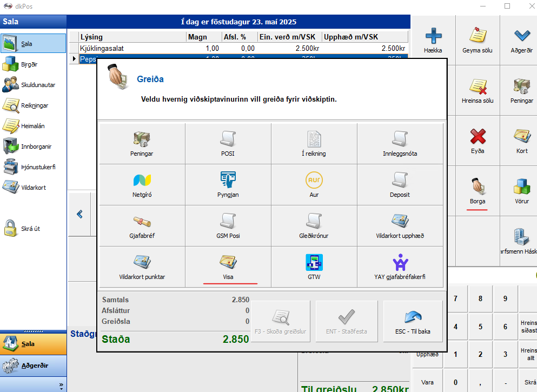Viewport: 537px width, 392px height.
Task: Click ESC - Til baka button
Action: (x=413, y=321)
